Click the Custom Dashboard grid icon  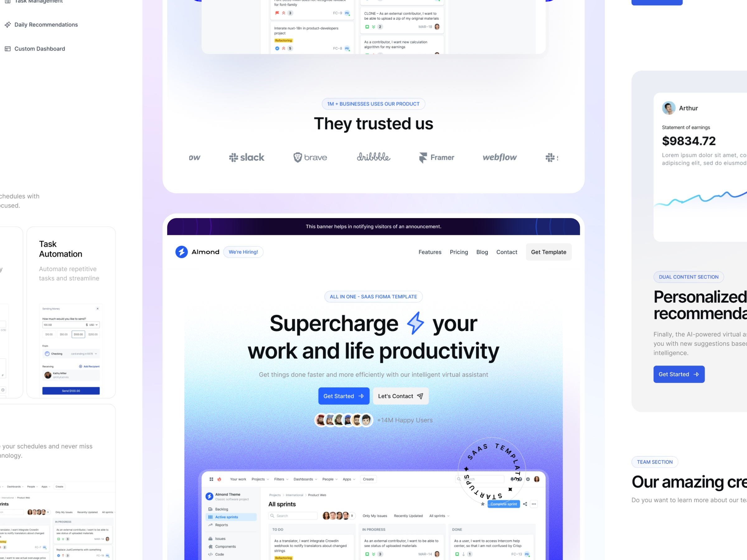click(x=7, y=48)
